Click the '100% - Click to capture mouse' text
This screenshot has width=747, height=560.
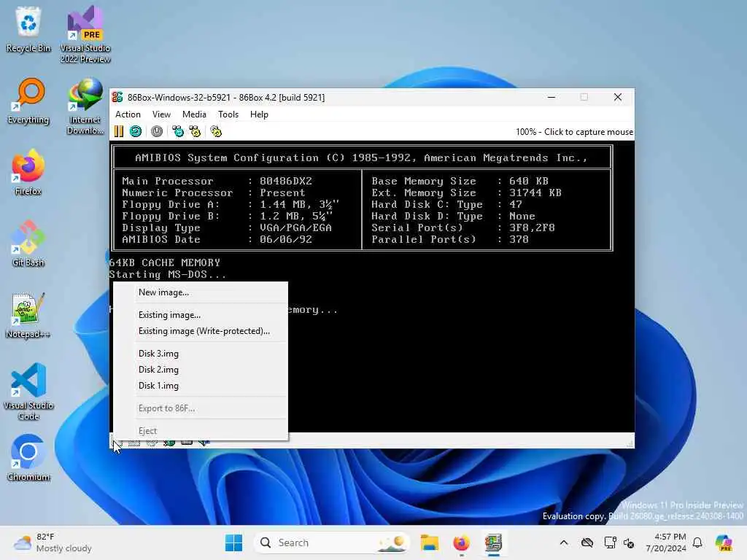coord(574,132)
